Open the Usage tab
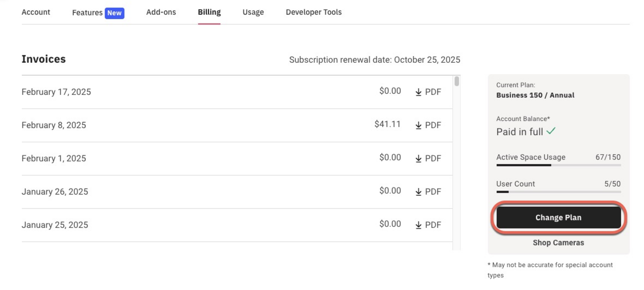This screenshot has width=644, height=290. click(x=253, y=12)
